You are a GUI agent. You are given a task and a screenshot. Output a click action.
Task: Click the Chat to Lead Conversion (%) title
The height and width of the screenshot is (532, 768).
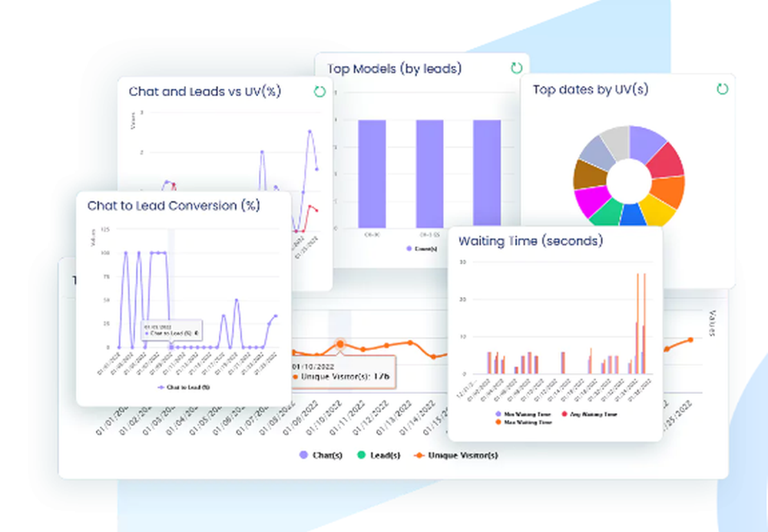tap(174, 206)
